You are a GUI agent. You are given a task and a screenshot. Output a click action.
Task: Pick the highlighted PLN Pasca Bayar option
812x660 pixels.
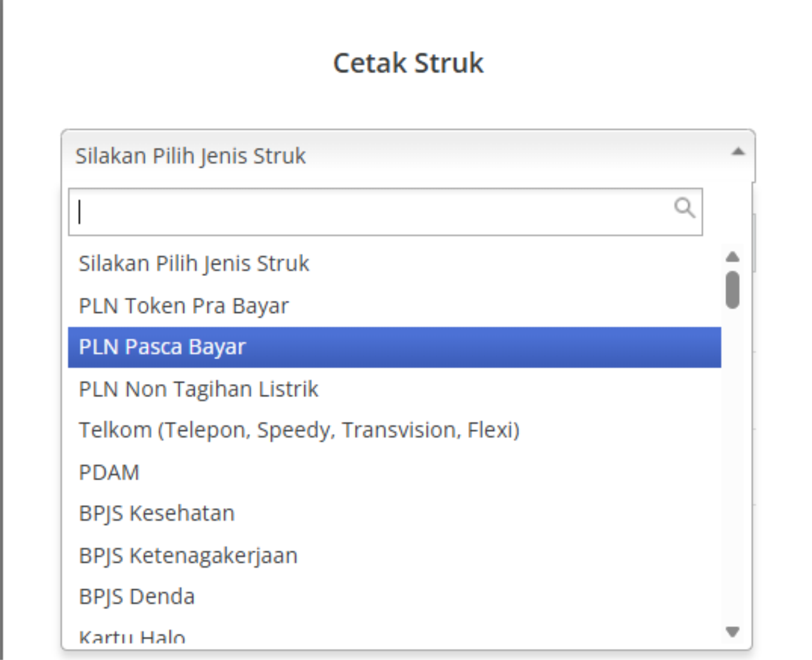click(x=394, y=347)
